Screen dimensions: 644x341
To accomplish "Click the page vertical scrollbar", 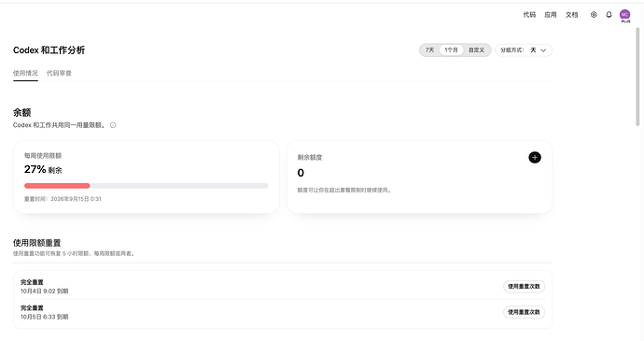I will pos(637,76).
